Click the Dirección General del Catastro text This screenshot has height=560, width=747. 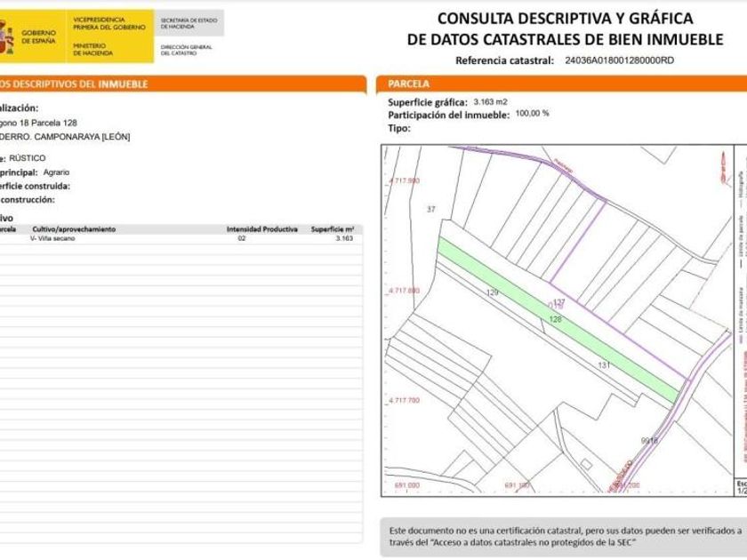click(x=186, y=50)
